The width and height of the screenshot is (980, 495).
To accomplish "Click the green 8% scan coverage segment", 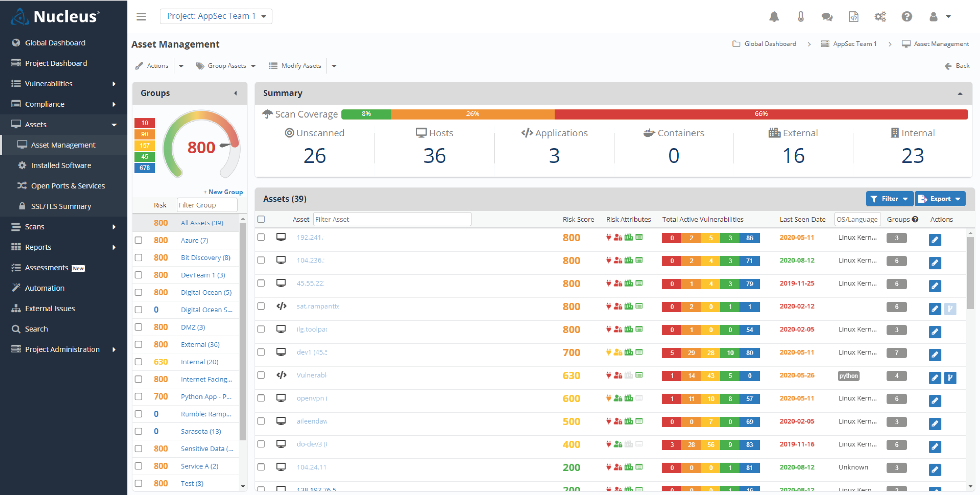I will [366, 114].
